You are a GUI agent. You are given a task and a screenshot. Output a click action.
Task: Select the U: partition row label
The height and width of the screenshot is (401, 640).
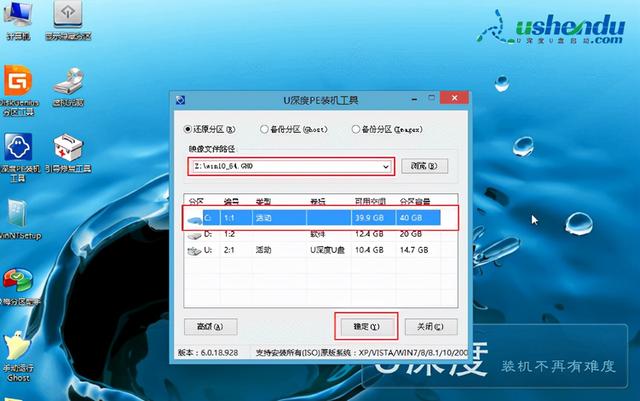(208, 250)
